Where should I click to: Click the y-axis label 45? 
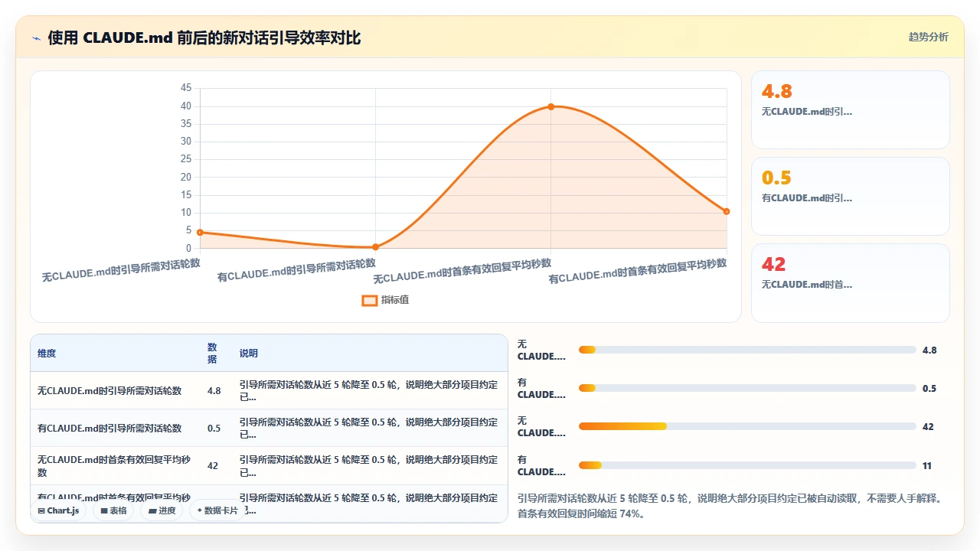click(186, 88)
